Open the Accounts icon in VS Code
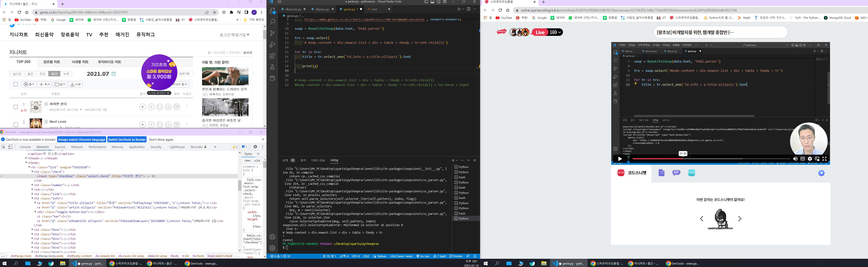The height and width of the screenshot is (267, 868). [x=273, y=237]
